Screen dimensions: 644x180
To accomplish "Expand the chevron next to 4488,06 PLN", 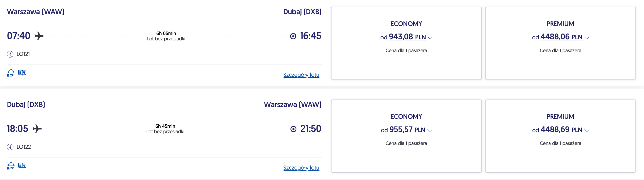I will point(587,38).
